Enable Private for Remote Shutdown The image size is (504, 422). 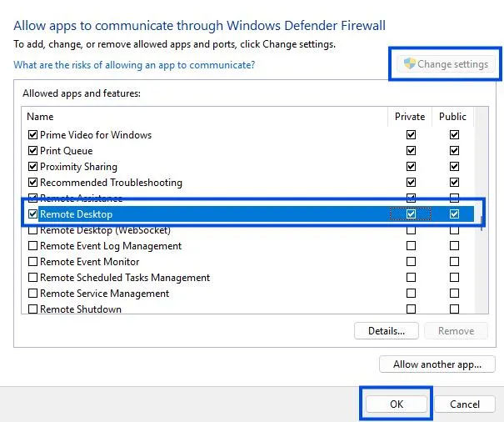click(x=411, y=309)
